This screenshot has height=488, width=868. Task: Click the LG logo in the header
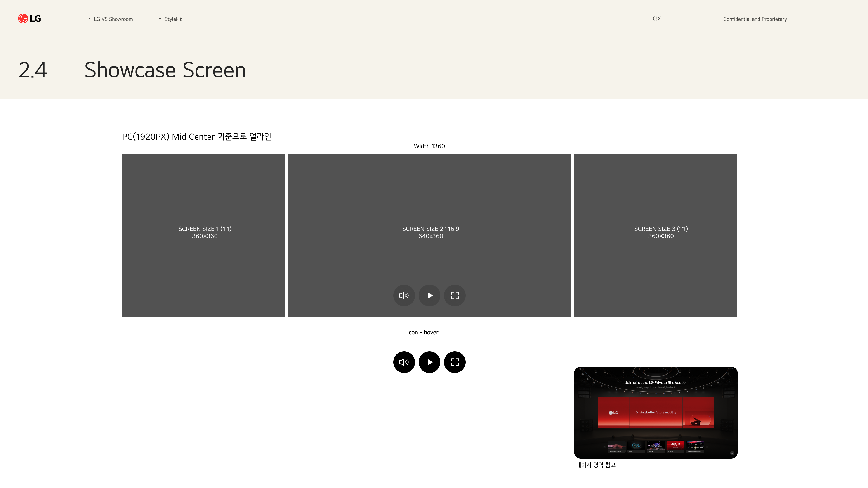[29, 19]
